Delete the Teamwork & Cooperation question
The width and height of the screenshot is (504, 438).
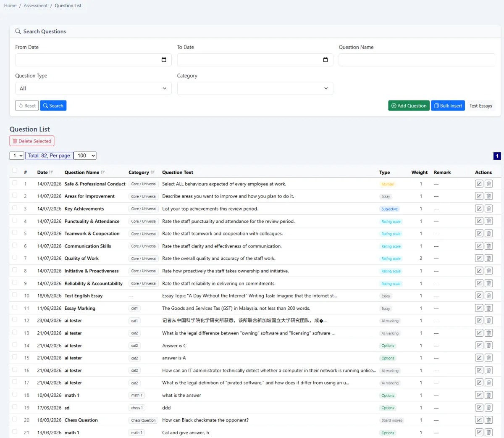(488, 233)
